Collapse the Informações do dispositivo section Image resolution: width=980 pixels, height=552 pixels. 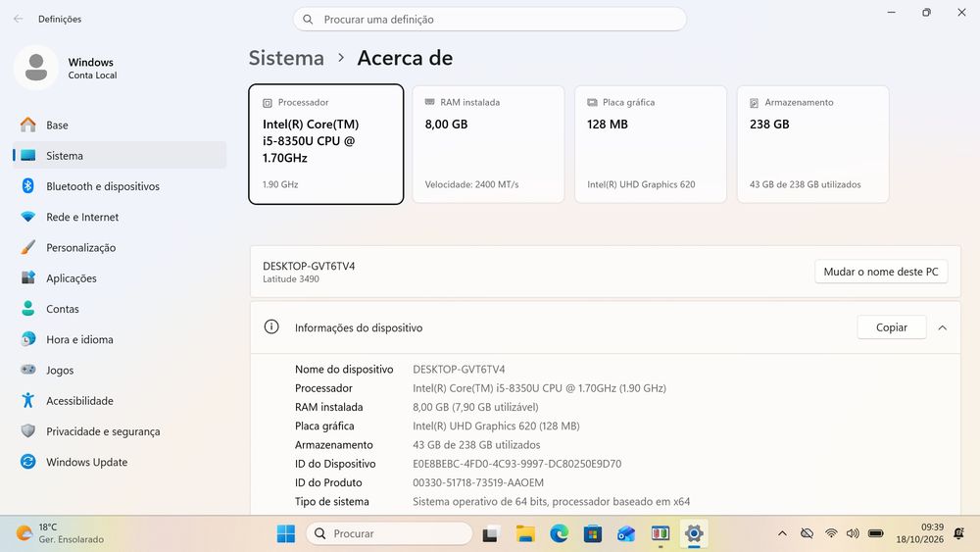click(x=943, y=327)
